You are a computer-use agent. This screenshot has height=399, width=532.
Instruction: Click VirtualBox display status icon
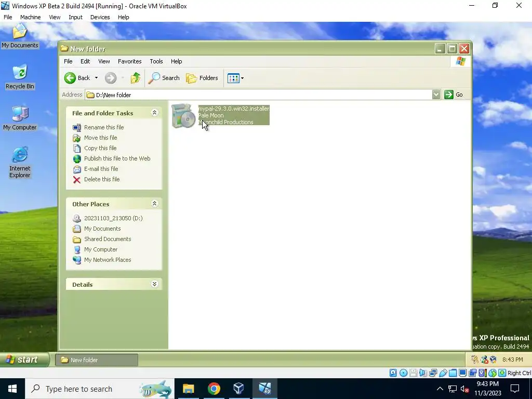pyautogui.click(x=462, y=373)
